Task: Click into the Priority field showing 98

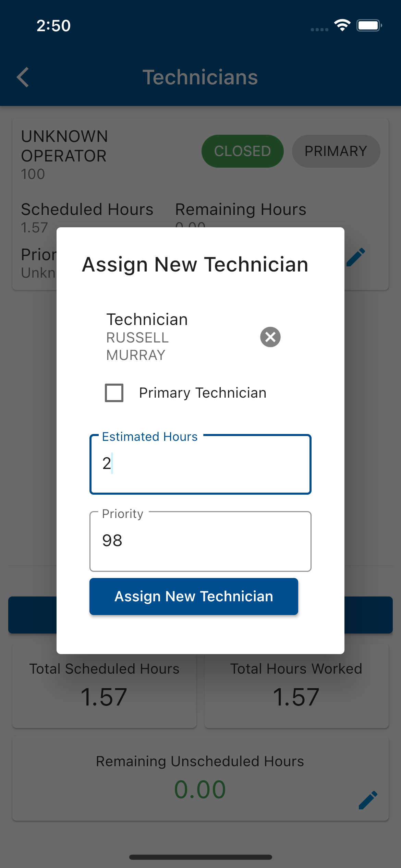Action: pyautogui.click(x=200, y=541)
